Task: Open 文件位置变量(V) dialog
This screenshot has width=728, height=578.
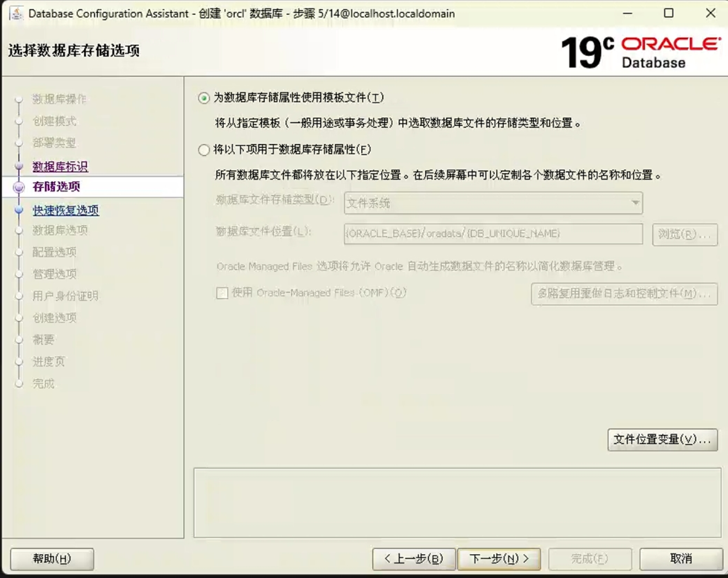Action: pyautogui.click(x=662, y=439)
